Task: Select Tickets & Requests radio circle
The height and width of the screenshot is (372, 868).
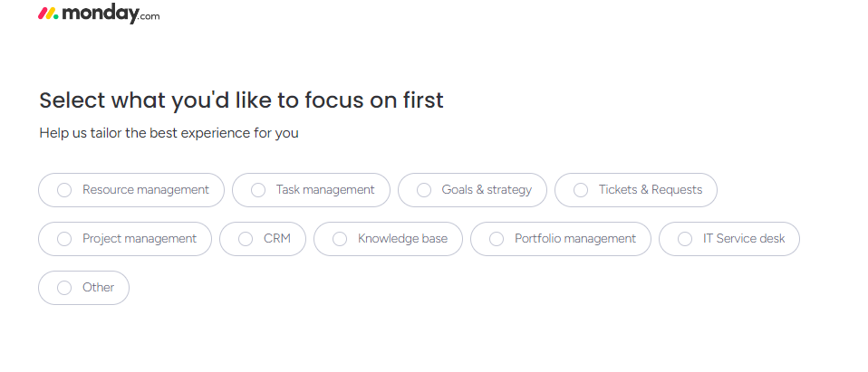Action: coord(581,190)
